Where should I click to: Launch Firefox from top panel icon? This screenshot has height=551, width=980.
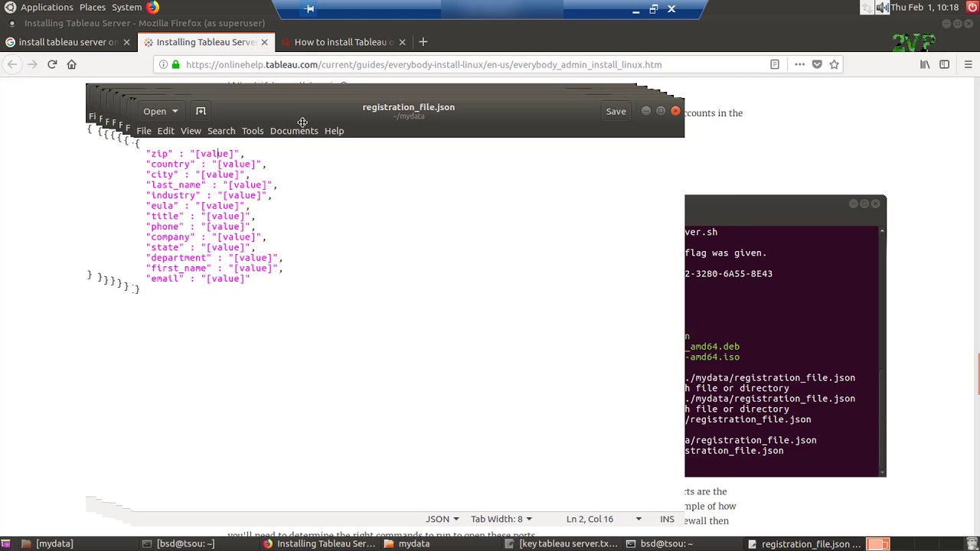(152, 8)
